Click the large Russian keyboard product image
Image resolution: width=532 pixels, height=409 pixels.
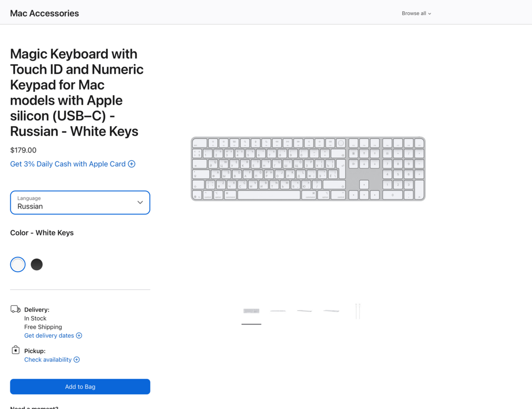click(308, 169)
